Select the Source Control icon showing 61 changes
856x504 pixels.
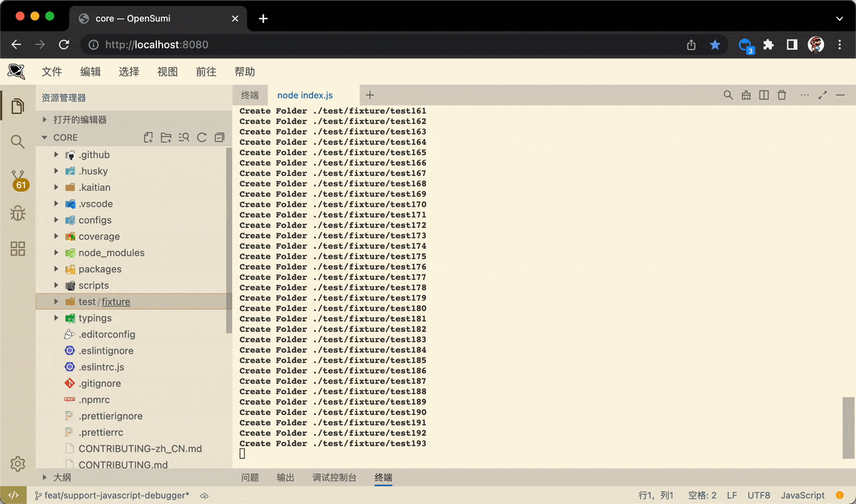coord(17,177)
